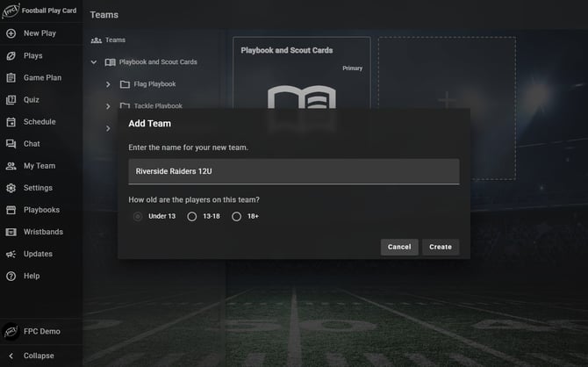
Task: Create the new team
Action: tap(441, 247)
